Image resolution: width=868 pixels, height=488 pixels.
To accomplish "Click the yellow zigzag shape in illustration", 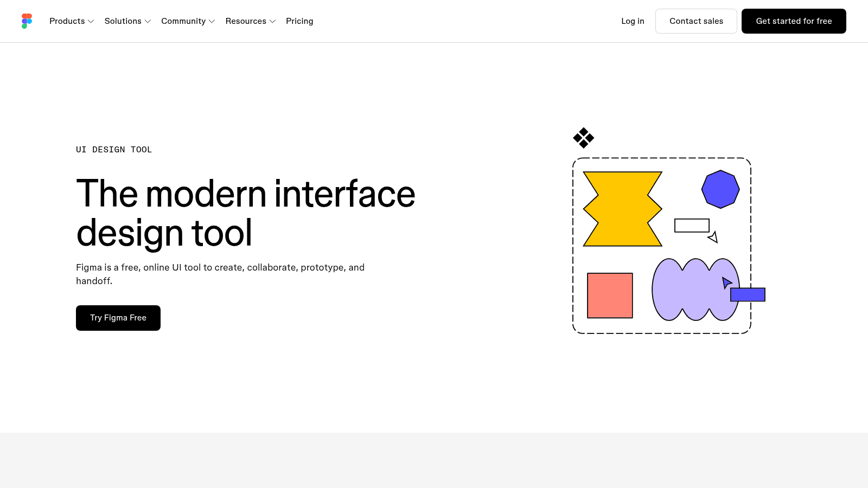I will click(622, 209).
